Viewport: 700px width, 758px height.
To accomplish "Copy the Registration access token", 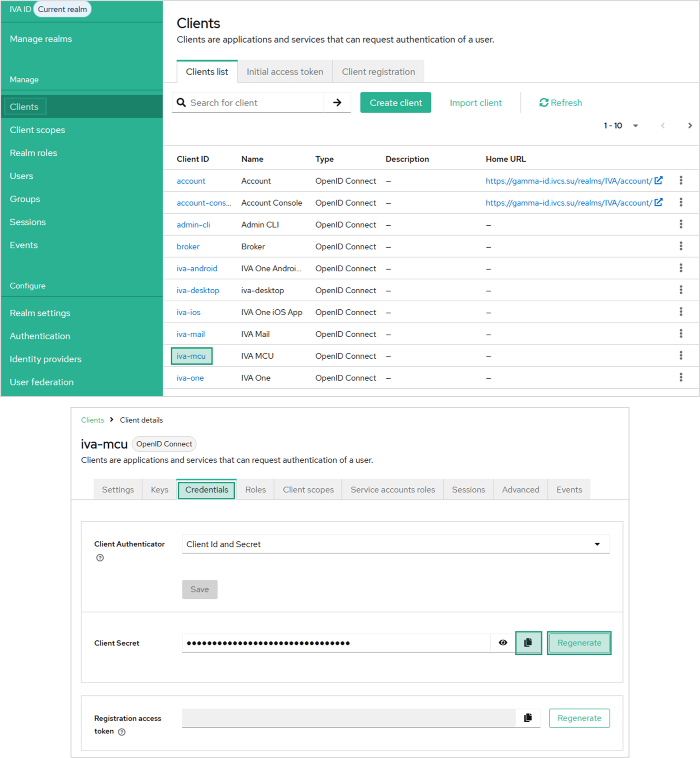I will [x=527, y=718].
